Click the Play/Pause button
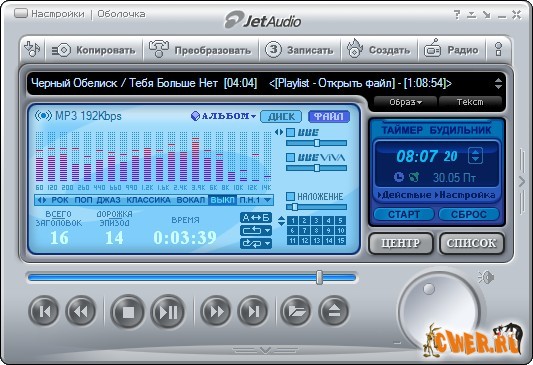 (x=168, y=312)
